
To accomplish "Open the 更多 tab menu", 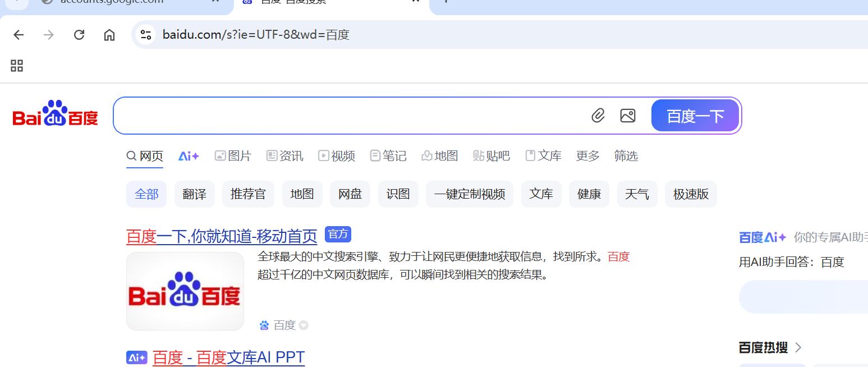I will pyautogui.click(x=588, y=156).
